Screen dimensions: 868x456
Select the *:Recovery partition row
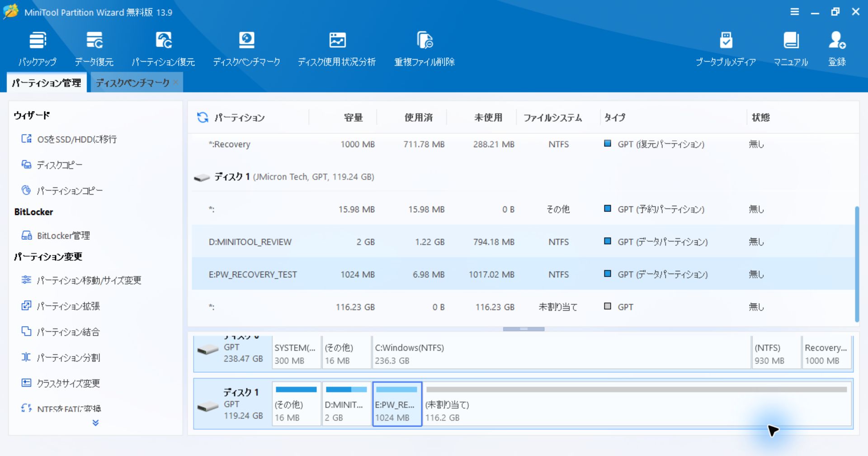tap(523, 144)
